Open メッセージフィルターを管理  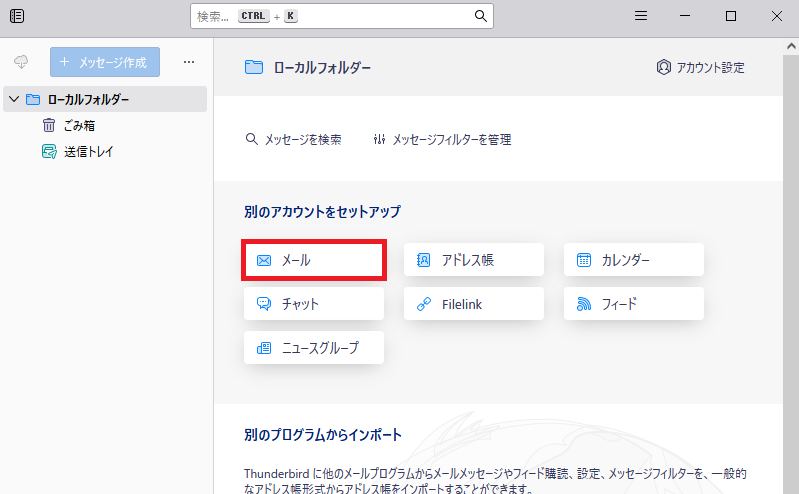(442, 139)
